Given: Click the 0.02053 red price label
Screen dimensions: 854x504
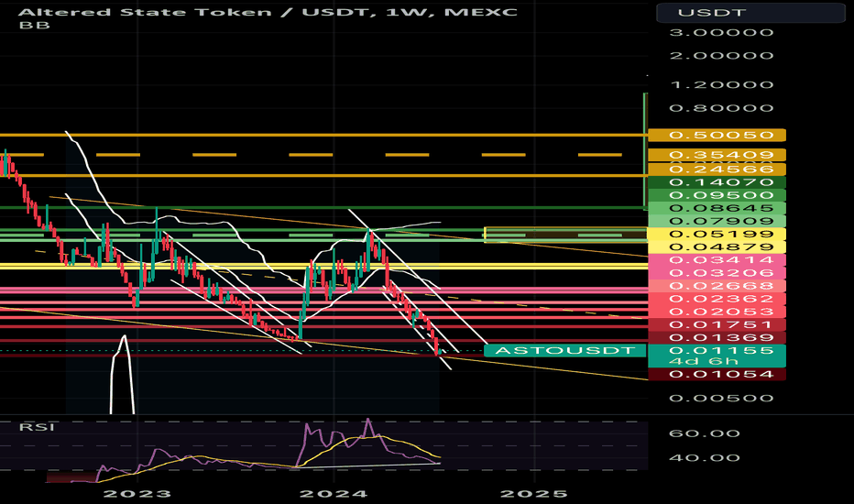Looking at the screenshot, I should point(717,312).
